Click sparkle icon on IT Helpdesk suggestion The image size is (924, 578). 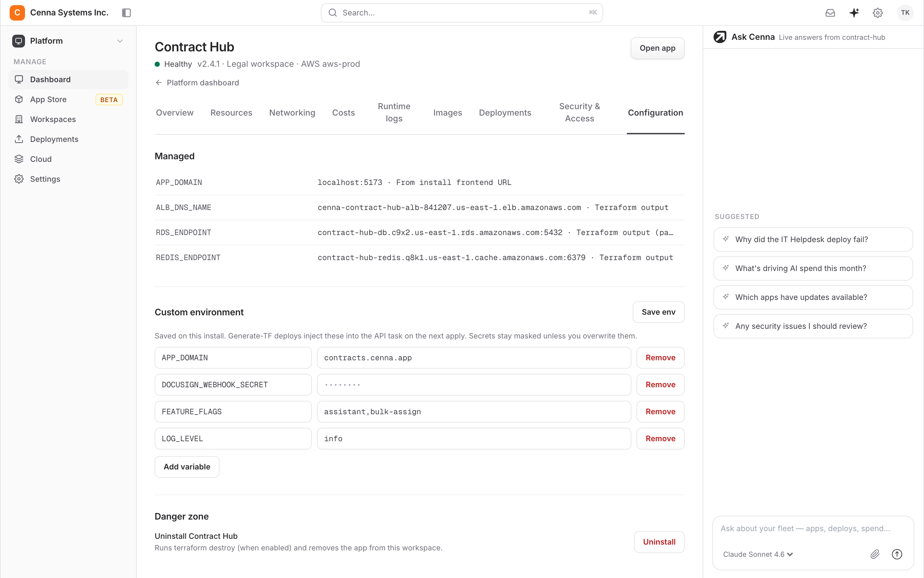(x=725, y=239)
